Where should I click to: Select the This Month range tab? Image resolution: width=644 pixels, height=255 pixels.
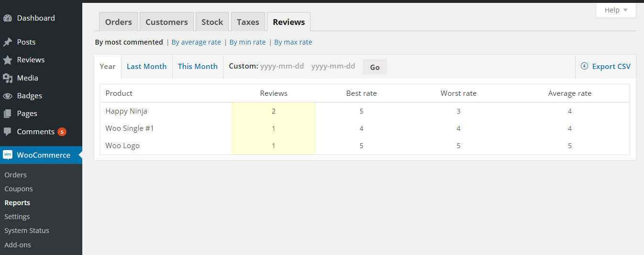(x=198, y=66)
